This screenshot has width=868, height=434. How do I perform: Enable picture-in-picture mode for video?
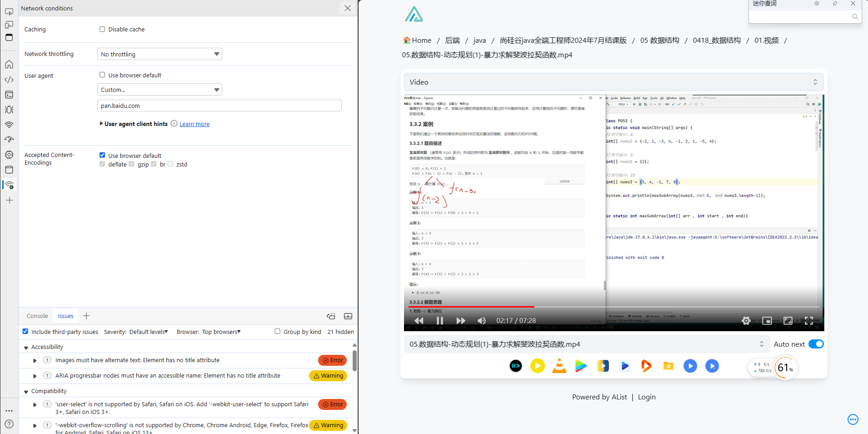(x=767, y=321)
